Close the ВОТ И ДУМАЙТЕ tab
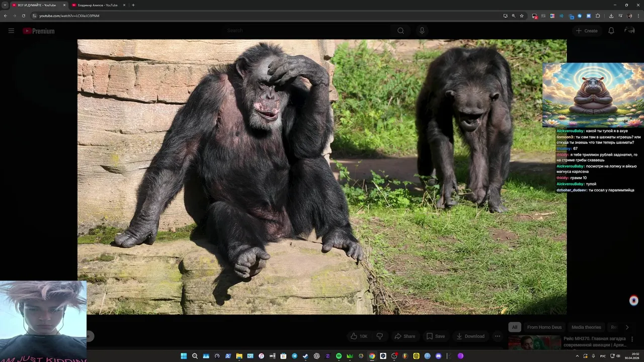The width and height of the screenshot is (644, 362). pyautogui.click(x=64, y=5)
